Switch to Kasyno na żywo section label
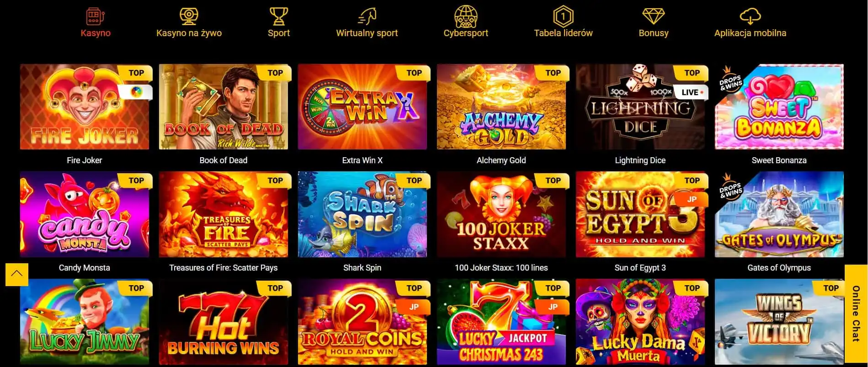This screenshot has height=367, width=868. coord(189,33)
